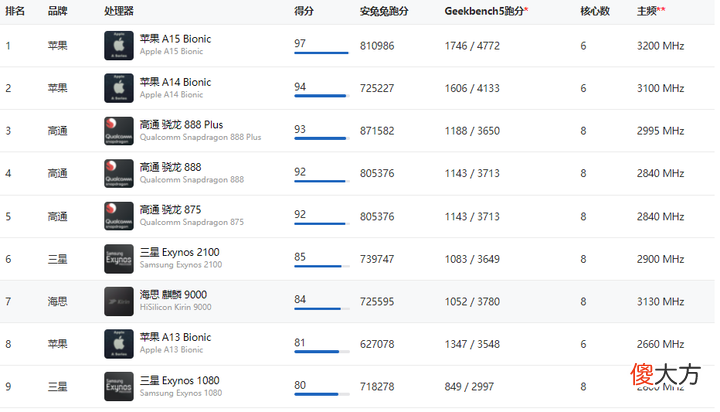Click the score 93 of Snapdragon 888 Plus
Viewport: 720px width, 412px height.
pyautogui.click(x=300, y=129)
